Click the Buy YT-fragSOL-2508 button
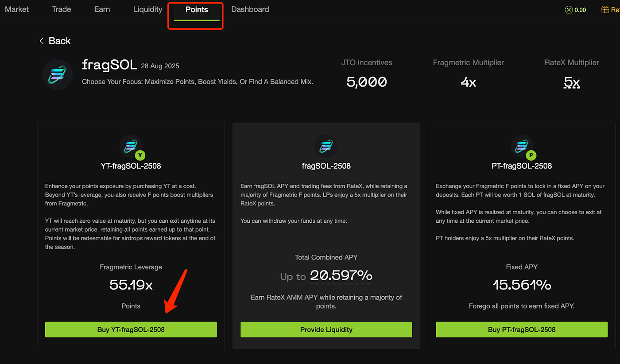 pos(131,329)
